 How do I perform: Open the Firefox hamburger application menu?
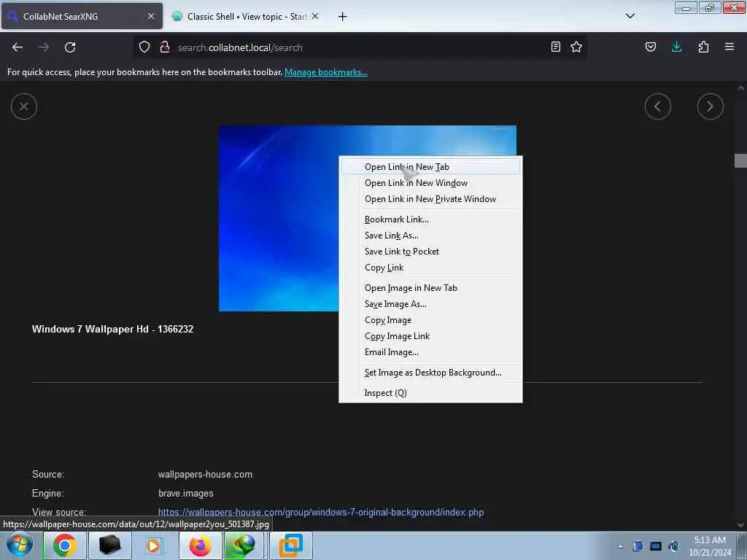click(x=729, y=47)
